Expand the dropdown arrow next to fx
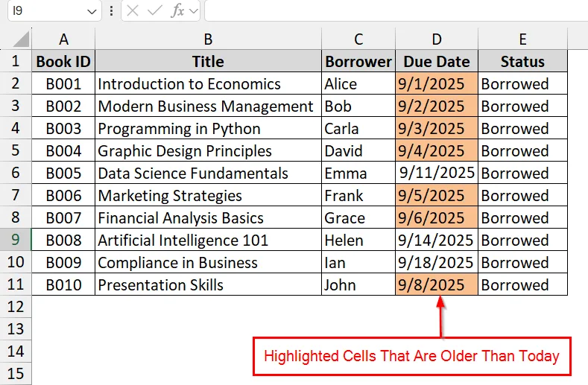This screenshot has height=385, width=588. pos(194,11)
